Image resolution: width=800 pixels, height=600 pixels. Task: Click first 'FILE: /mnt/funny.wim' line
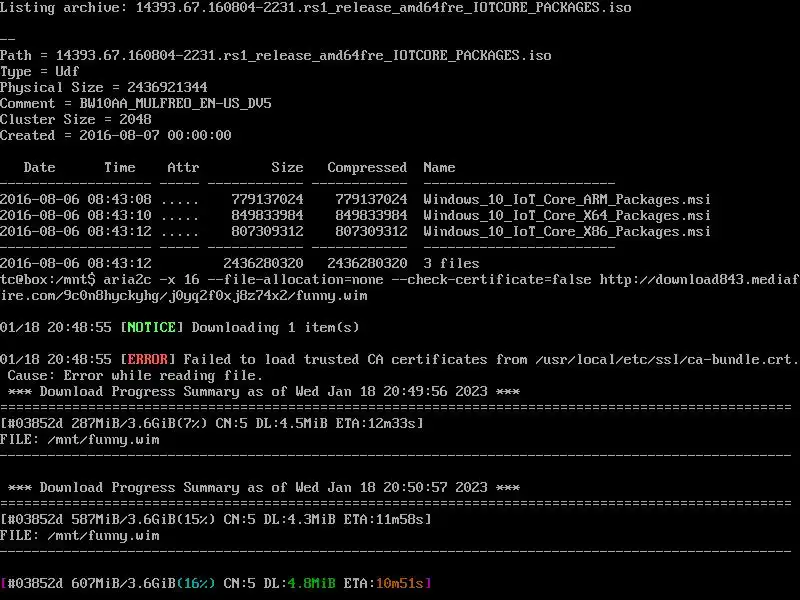click(80, 439)
